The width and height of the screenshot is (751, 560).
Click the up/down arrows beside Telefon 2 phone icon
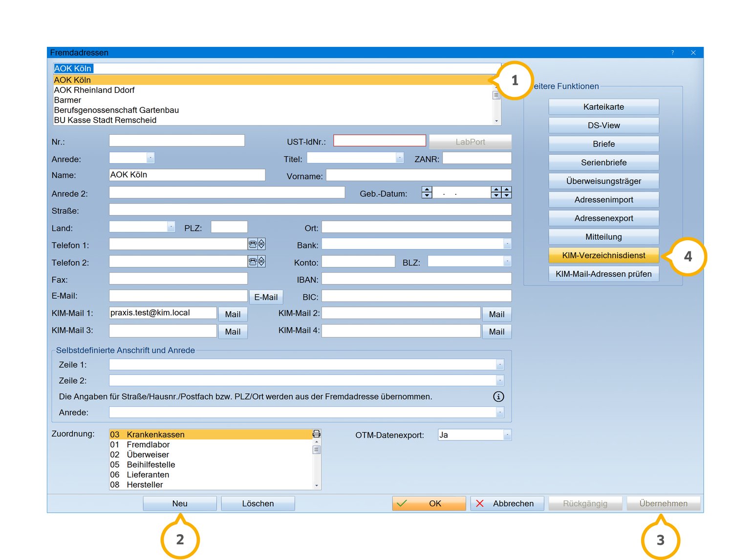261,262
